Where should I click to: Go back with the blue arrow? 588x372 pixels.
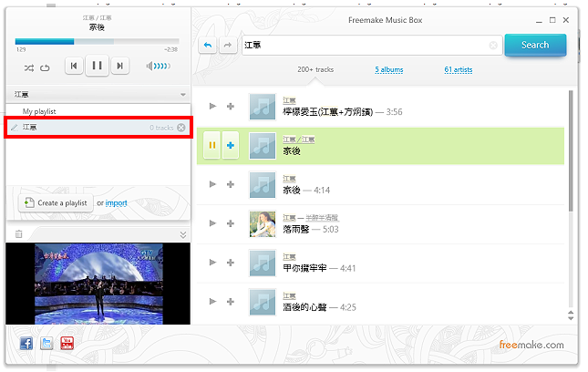[x=207, y=46]
